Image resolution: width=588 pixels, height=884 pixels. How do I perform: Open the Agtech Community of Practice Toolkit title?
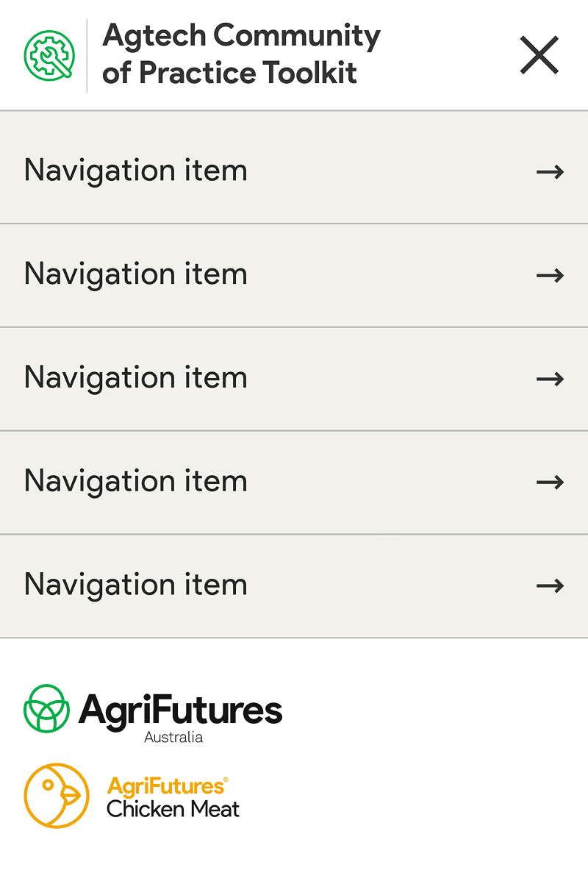[x=240, y=54]
